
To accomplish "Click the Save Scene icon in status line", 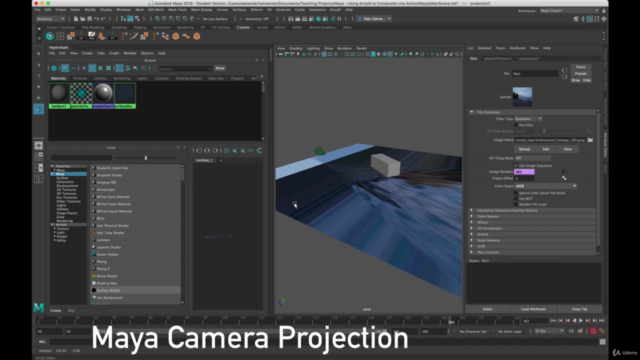I will [x=89, y=19].
